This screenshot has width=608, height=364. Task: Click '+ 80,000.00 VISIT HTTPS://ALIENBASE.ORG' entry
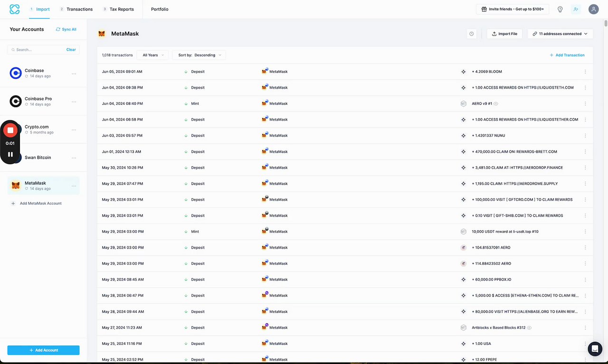(525, 312)
